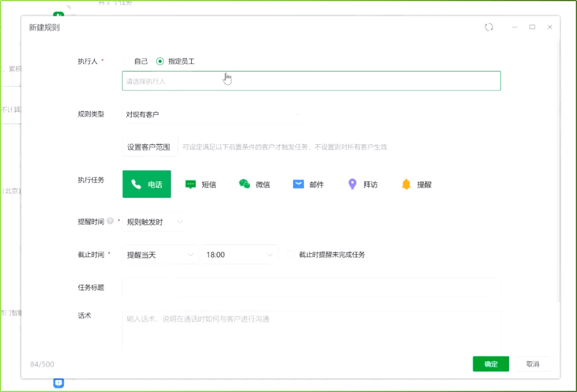Open the 规则类型 dropdown
The image size is (577, 392).
tap(212, 114)
